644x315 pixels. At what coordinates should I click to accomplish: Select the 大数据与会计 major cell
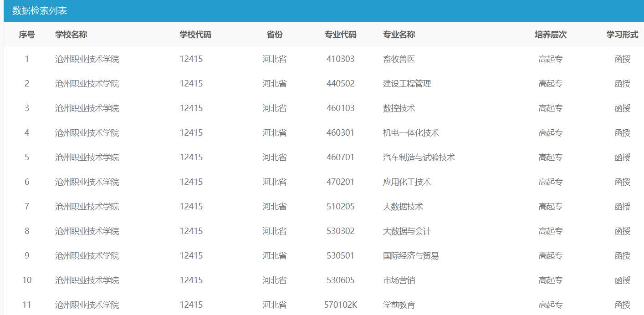[x=407, y=231]
